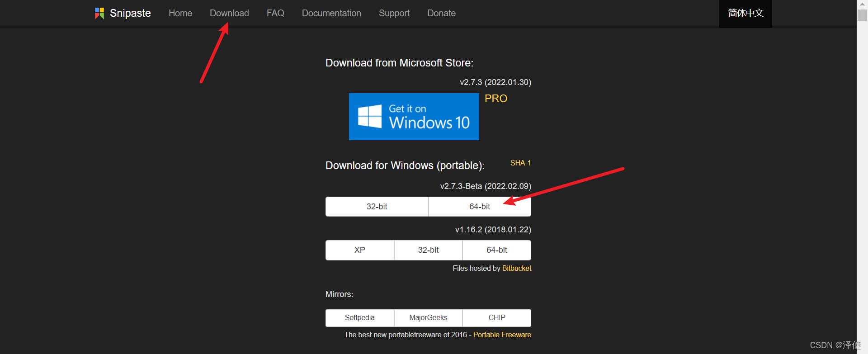Image resolution: width=868 pixels, height=354 pixels.
Task: Open Documentation in the navbar
Action: 331,13
